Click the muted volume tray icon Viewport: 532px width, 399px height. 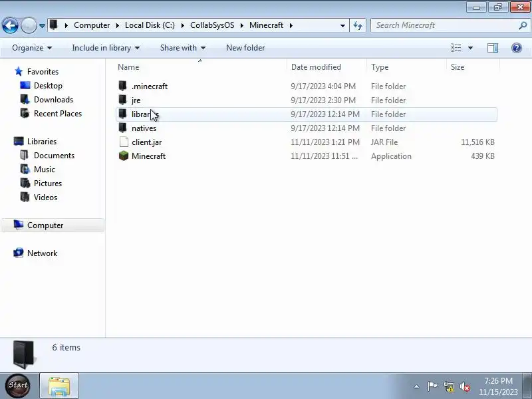point(464,386)
